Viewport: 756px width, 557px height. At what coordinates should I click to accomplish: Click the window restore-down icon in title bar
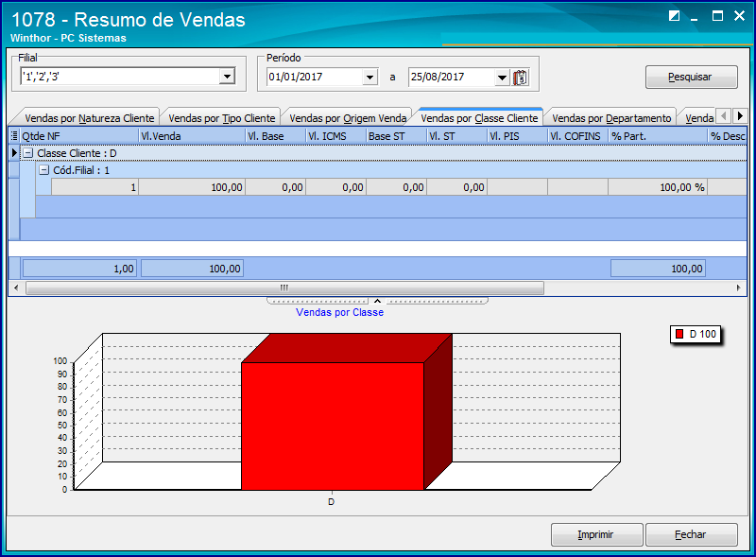click(674, 16)
